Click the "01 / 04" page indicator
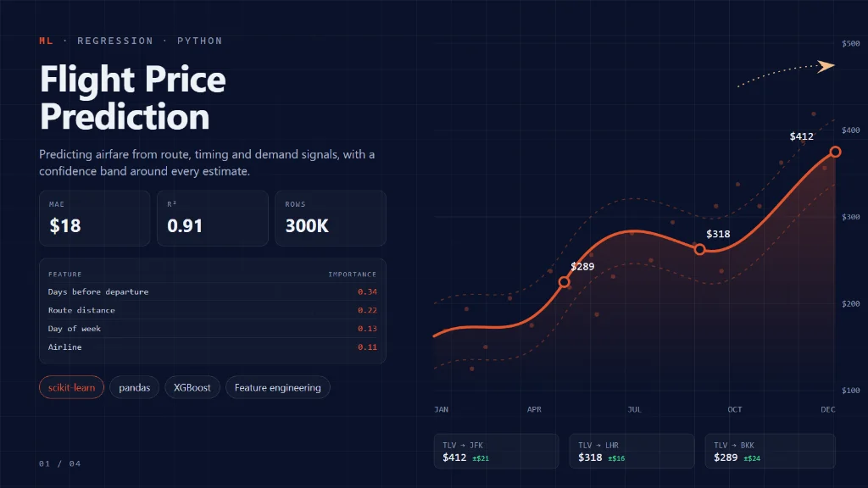 click(60, 463)
